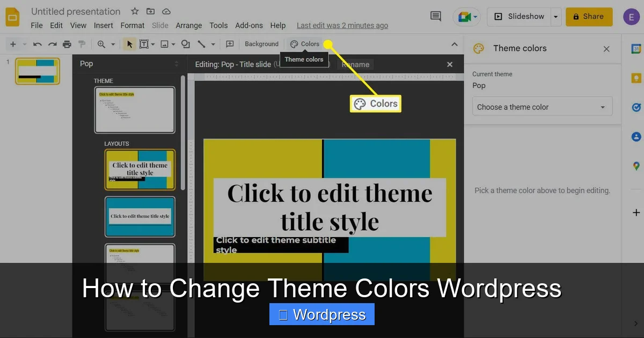Click the move to folder icon

[x=150, y=11]
